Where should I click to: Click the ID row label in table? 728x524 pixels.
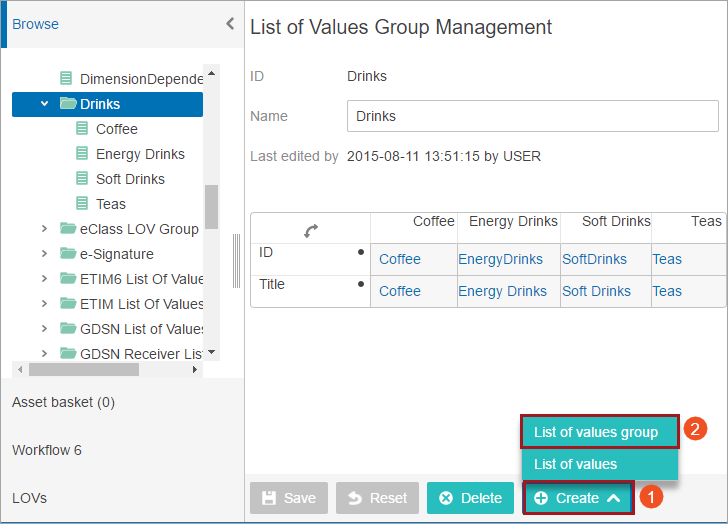(x=266, y=252)
